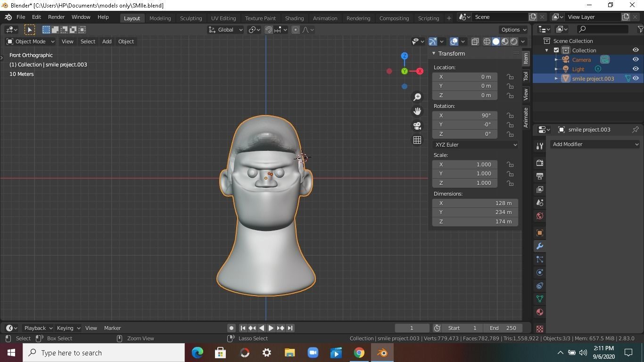Image resolution: width=644 pixels, height=362 pixels.
Task: Open the XYZ Euler rotation mode dropdown
Action: 475,145
